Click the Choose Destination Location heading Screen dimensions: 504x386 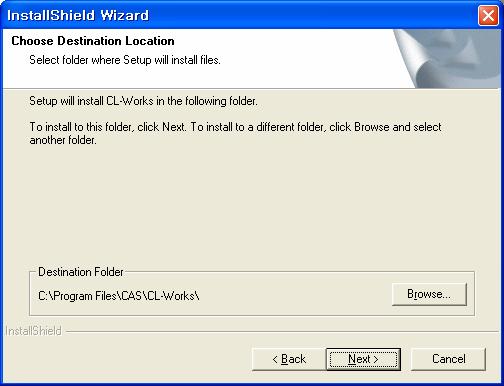93,41
